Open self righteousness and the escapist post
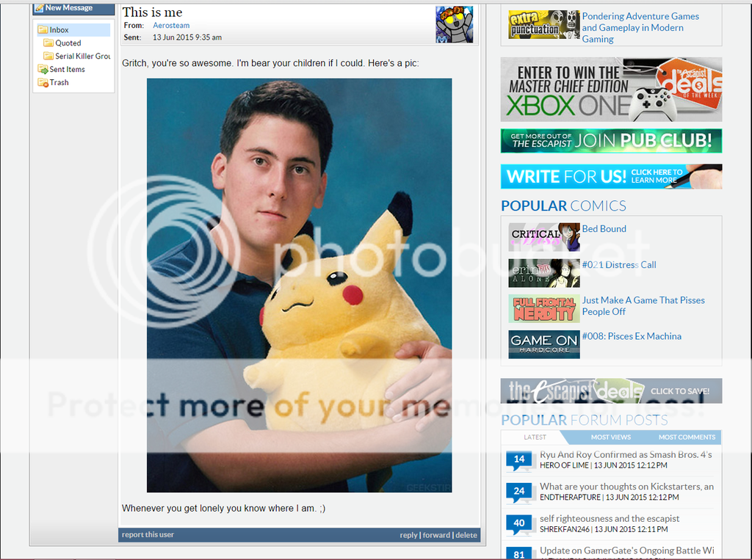 [x=610, y=518]
